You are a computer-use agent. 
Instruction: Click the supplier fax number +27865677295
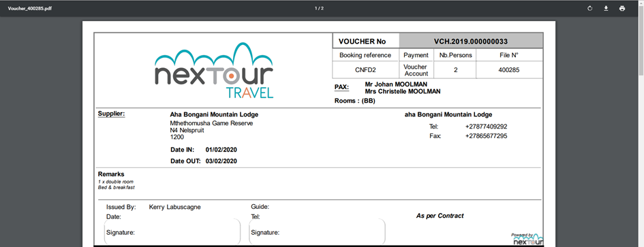pos(487,136)
